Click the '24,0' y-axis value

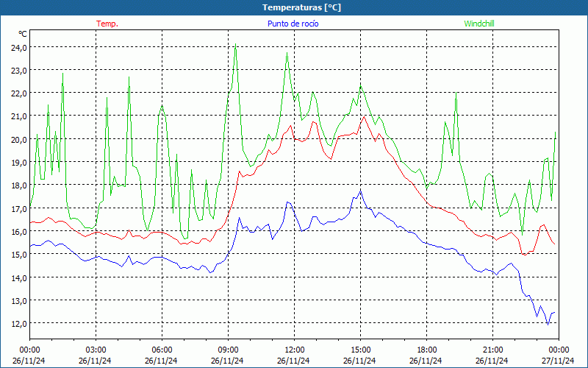[x=19, y=47]
